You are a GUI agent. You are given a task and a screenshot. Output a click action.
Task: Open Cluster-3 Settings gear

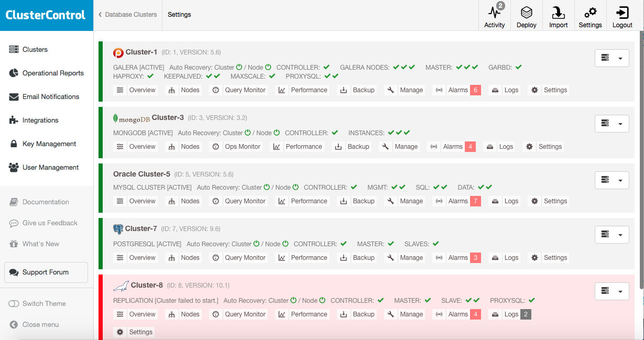click(529, 147)
